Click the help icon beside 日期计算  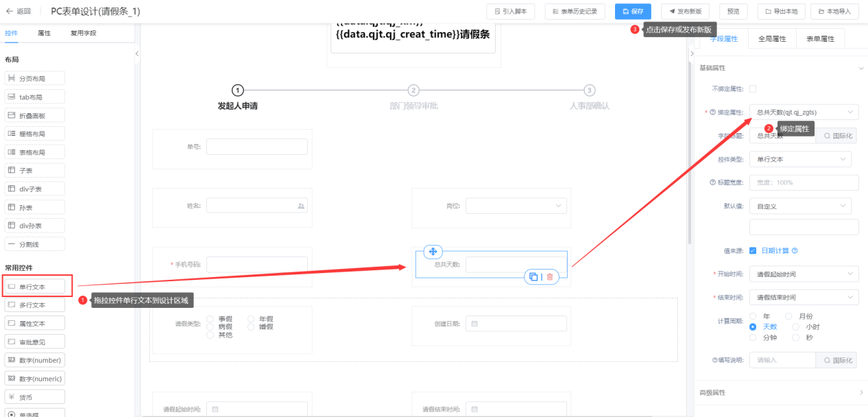click(x=795, y=250)
